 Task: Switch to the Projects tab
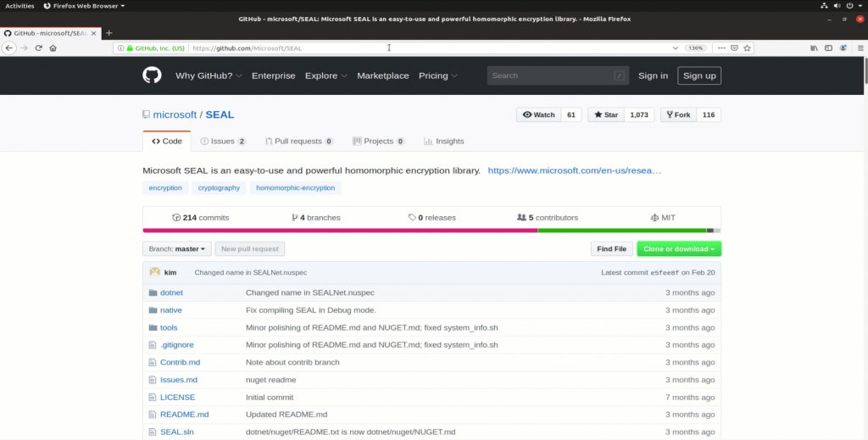click(379, 141)
